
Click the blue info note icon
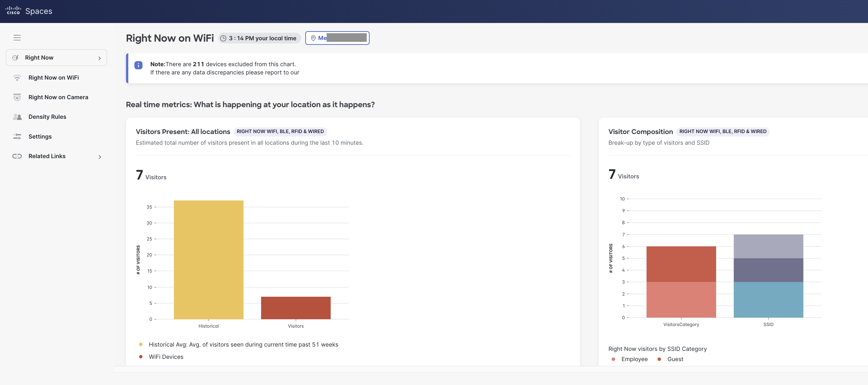point(139,65)
